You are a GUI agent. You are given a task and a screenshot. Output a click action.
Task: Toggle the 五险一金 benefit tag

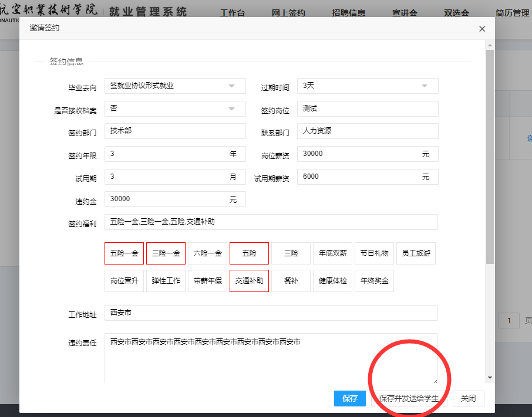(x=124, y=253)
